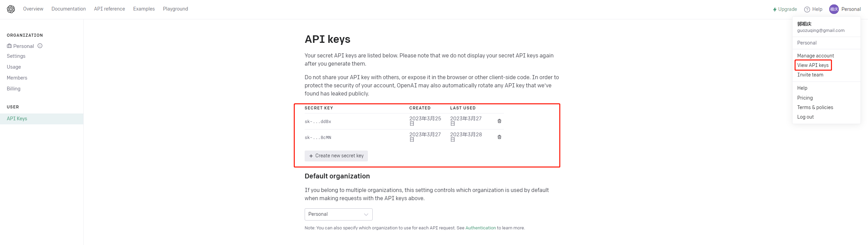Click the Help question mark icon
This screenshot has width=868, height=245.
807,10
